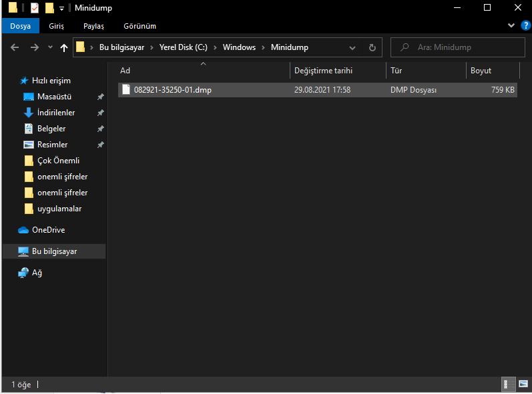
Task: Open the Giriş ribbon tab
Action: tap(56, 26)
